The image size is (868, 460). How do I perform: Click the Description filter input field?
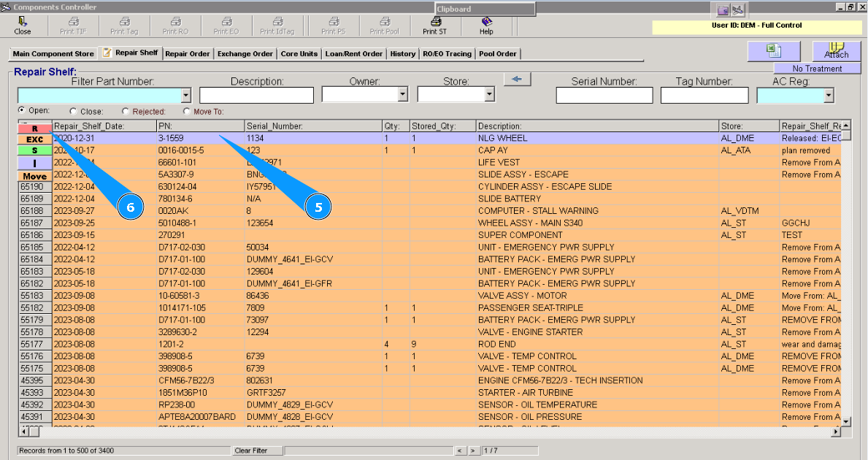[256, 95]
